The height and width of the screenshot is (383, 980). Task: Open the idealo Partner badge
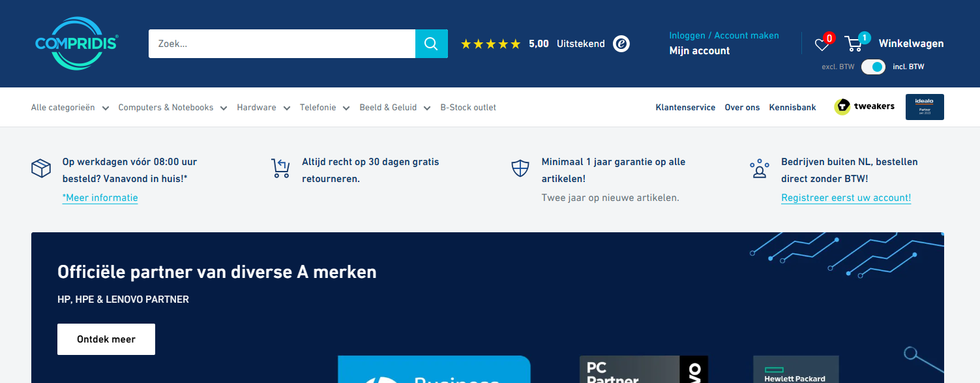click(924, 106)
